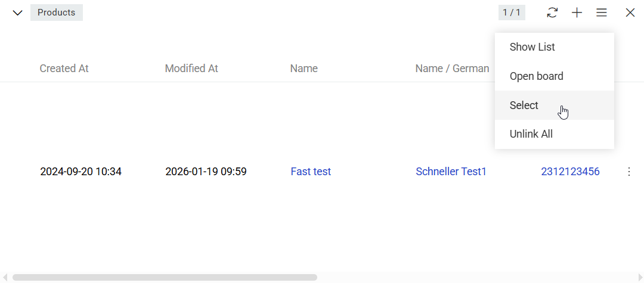This screenshot has height=289, width=644.
Task: Click Select option in dropdown menu
Action: tap(524, 105)
